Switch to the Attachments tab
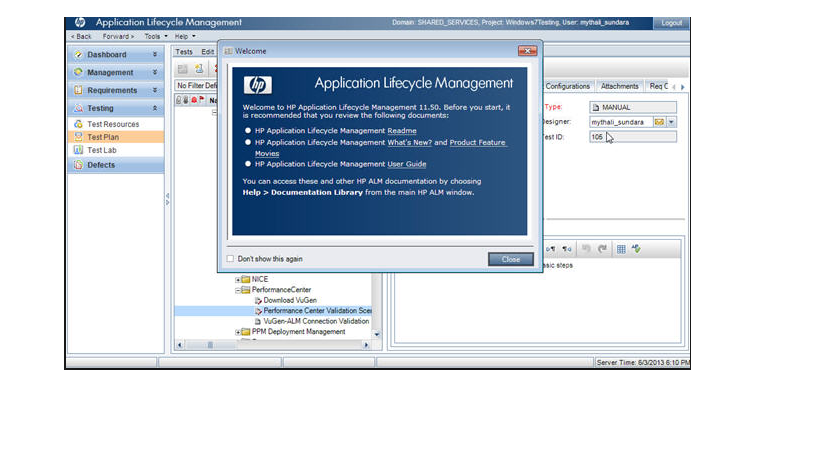831x467 pixels. [620, 86]
